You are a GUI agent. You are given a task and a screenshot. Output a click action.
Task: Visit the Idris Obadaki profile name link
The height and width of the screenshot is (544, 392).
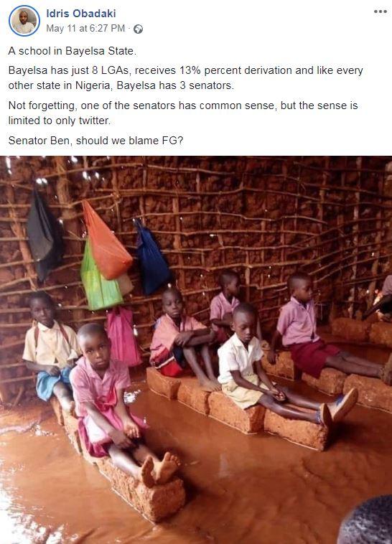coord(81,14)
